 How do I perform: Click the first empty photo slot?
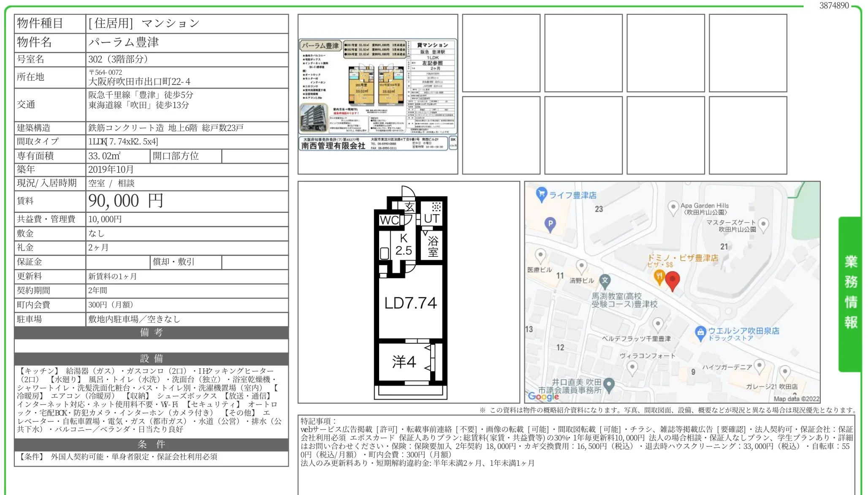(501, 53)
